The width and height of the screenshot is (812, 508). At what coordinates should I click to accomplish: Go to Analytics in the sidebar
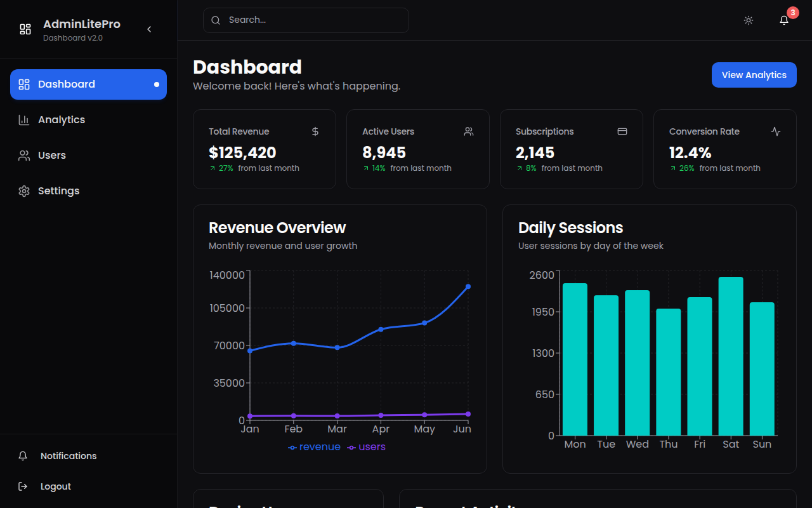88,120
